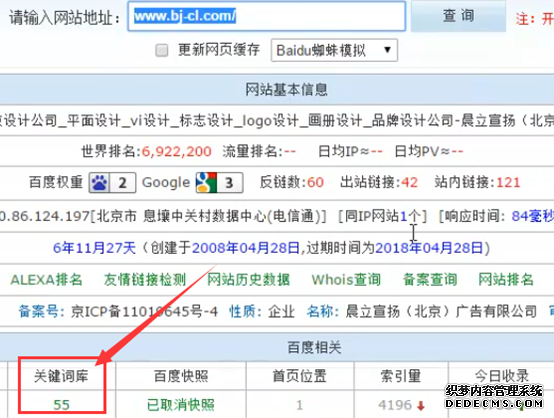Click the 站内链接 value 121
554x418 pixels.
coord(508,182)
